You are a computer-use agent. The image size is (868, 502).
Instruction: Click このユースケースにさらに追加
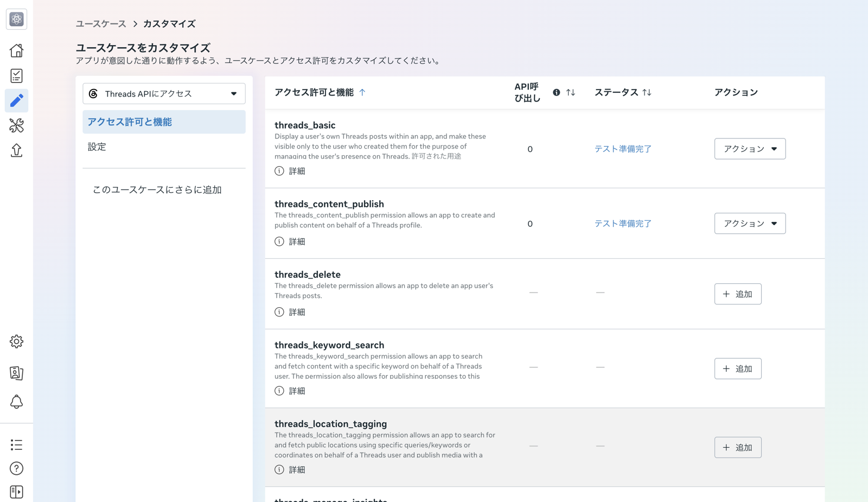tap(157, 189)
